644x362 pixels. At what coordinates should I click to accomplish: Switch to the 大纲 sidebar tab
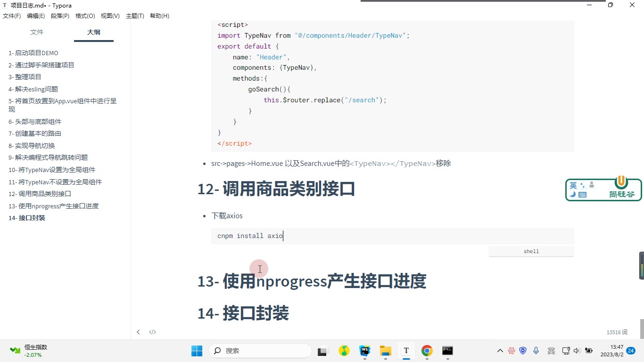coord(94,32)
